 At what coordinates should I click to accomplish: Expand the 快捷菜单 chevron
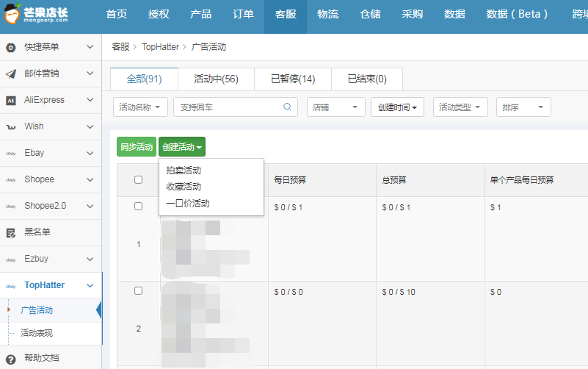90,47
